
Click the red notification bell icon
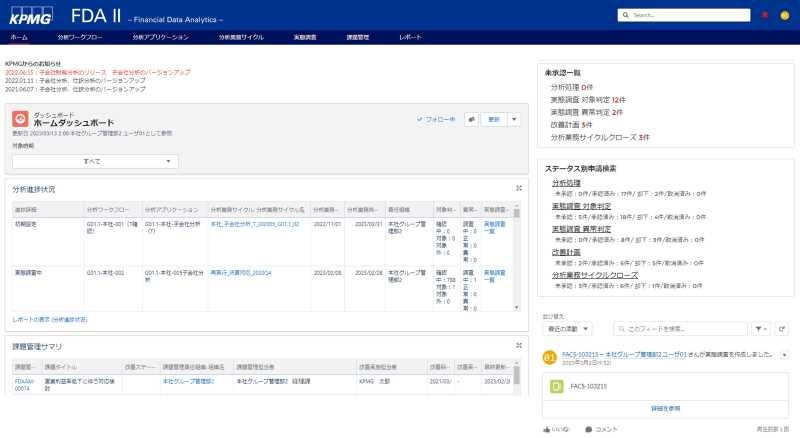(765, 15)
